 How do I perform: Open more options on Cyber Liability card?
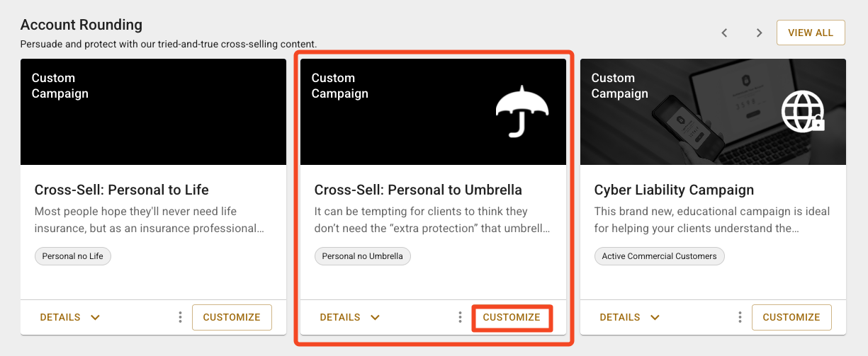pyautogui.click(x=740, y=317)
